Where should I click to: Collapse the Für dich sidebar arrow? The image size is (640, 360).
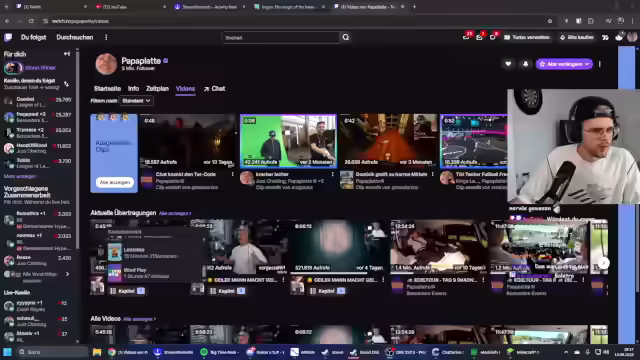[67, 54]
